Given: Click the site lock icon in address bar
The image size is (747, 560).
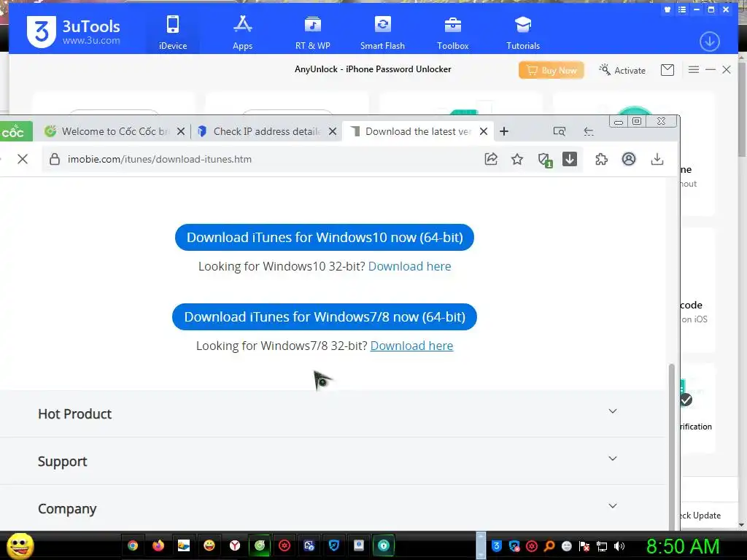Looking at the screenshot, I should (x=55, y=159).
